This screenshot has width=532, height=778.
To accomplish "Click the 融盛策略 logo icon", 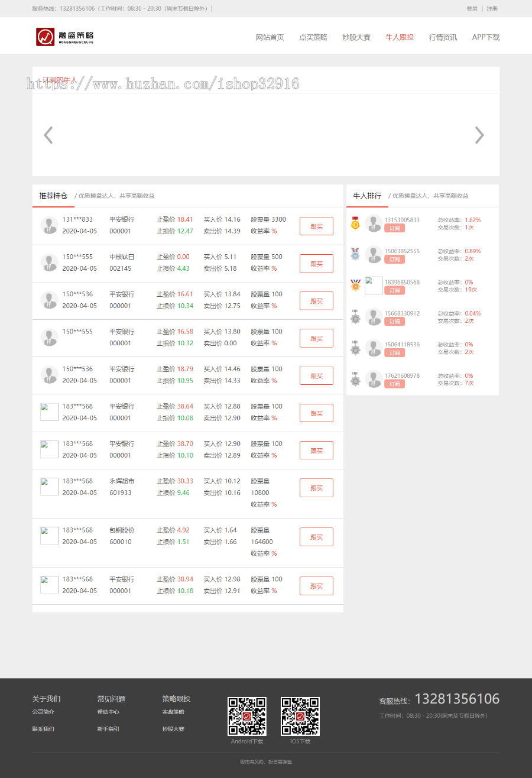I will click(x=42, y=35).
